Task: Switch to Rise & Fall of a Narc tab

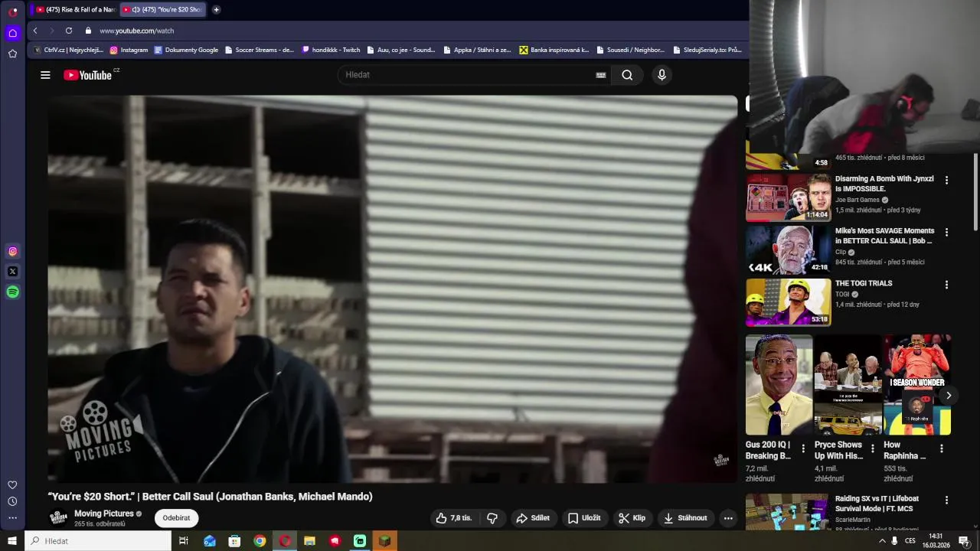Action: tap(74, 10)
